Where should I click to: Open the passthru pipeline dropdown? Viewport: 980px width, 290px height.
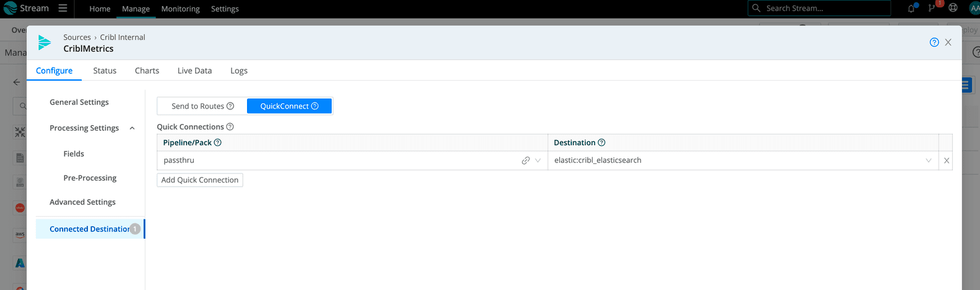coord(538,161)
